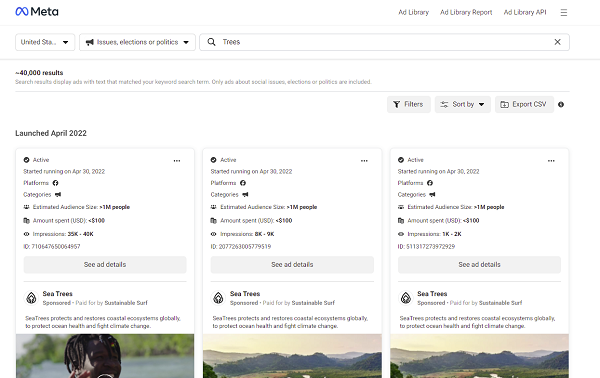Screen dimensions: 600x378
Task: Click Active status icon on 8K - 9K card
Action: (x=214, y=160)
